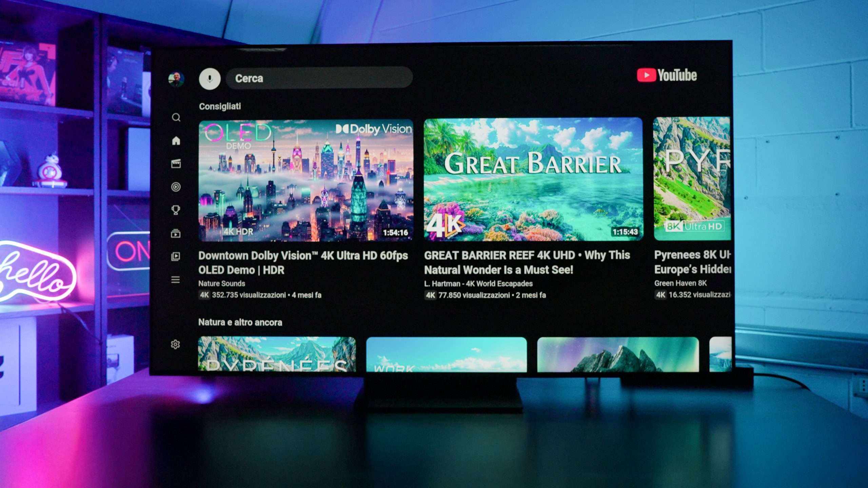
Task: Open the user profile avatar
Action: click(x=176, y=79)
